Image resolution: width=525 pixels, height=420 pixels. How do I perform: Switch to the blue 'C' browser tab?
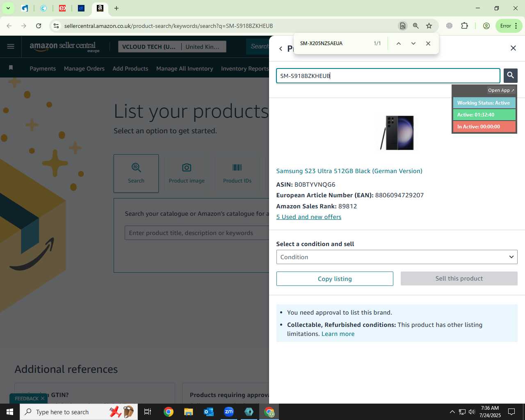tap(43, 8)
